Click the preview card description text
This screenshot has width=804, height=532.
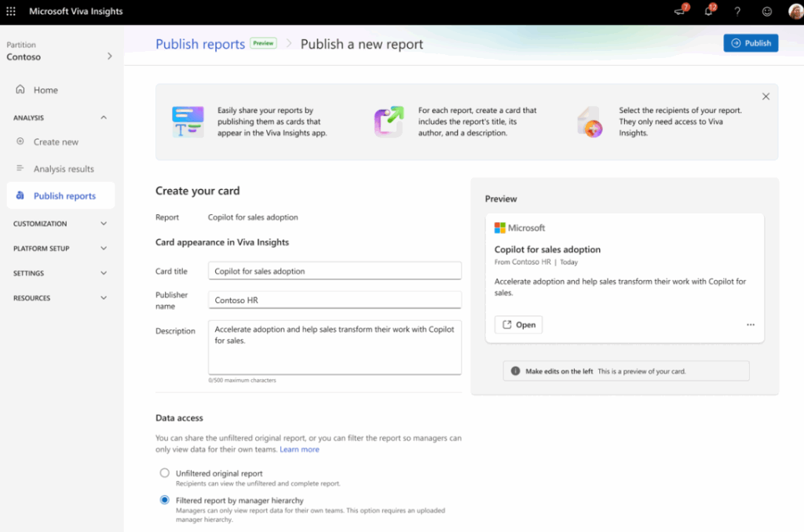[x=620, y=287]
